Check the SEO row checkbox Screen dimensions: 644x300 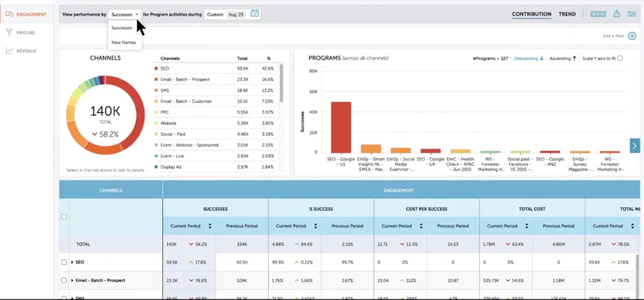click(x=64, y=262)
